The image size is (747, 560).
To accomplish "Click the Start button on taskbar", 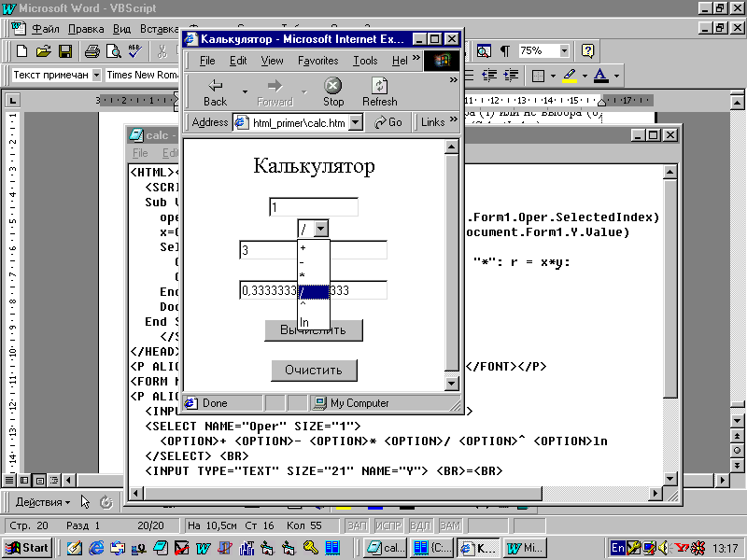I will coord(28,548).
